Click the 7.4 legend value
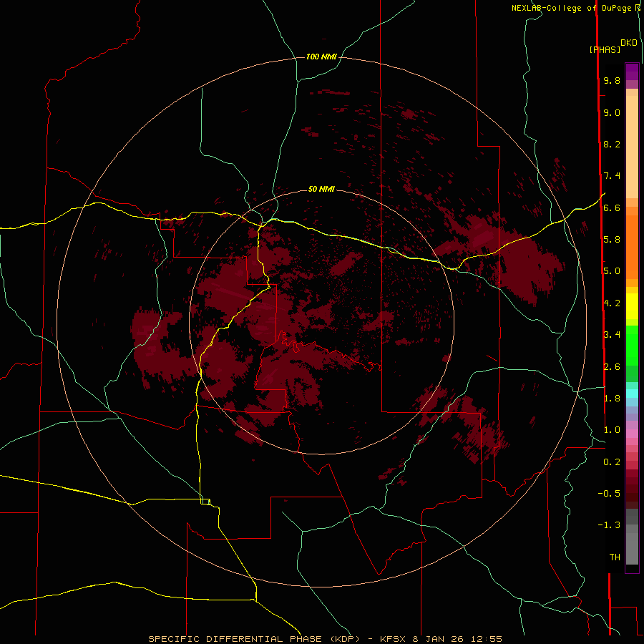 (x=612, y=176)
